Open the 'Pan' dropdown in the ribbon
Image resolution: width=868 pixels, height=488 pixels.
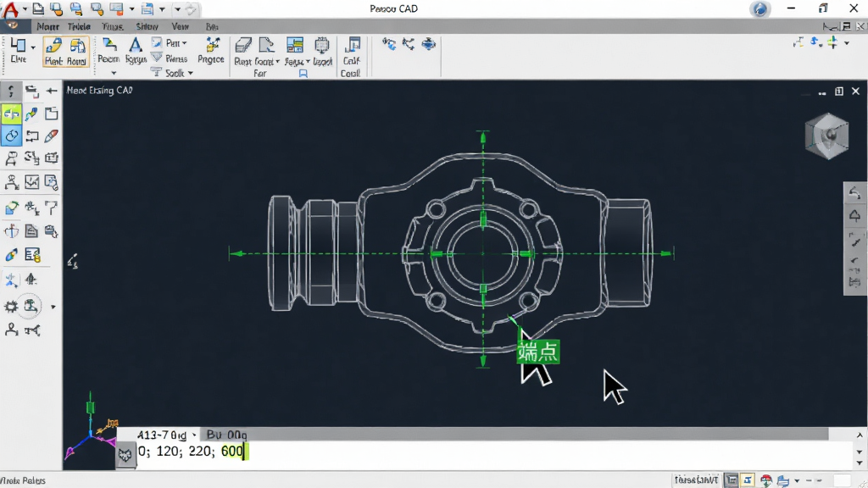point(176,43)
